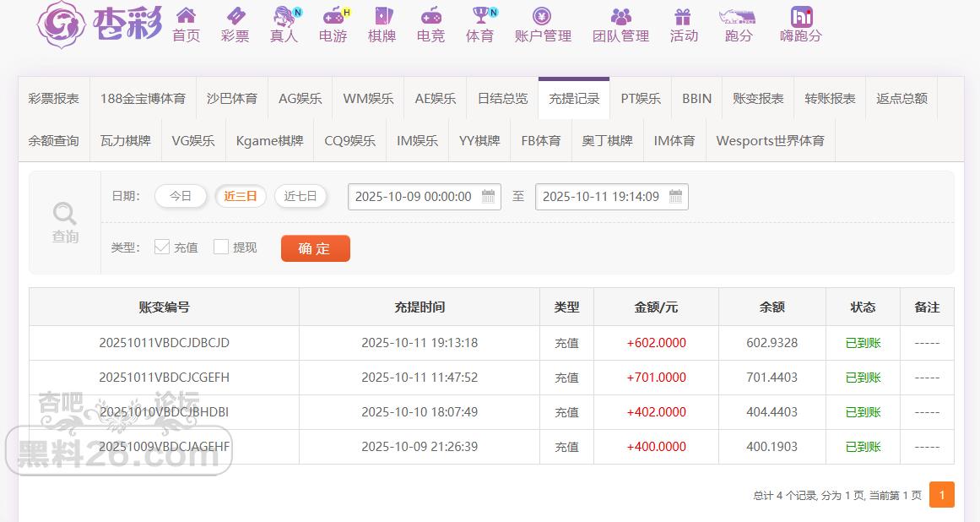Switch to the 余额查询 tab
980x522 pixels.
[54, 141]
